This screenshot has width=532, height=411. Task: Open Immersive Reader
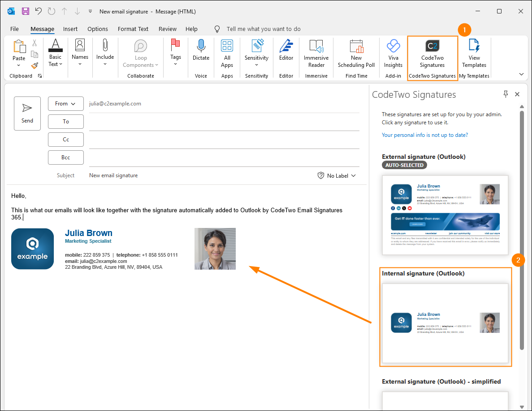(316, 53)
